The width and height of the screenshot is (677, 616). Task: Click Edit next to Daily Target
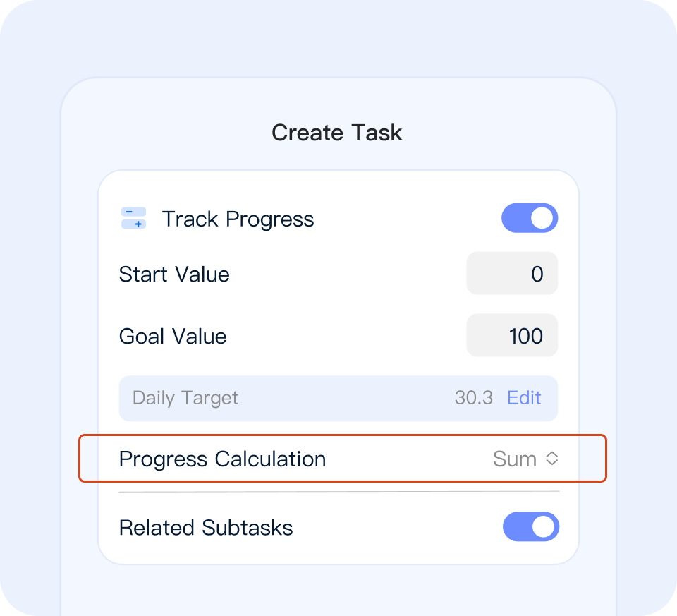coord(524,398)
